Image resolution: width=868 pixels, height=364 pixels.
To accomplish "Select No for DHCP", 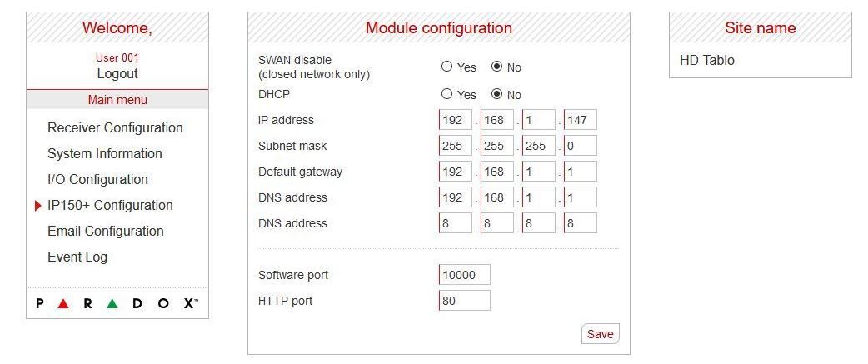I will (x=497, y=94).
